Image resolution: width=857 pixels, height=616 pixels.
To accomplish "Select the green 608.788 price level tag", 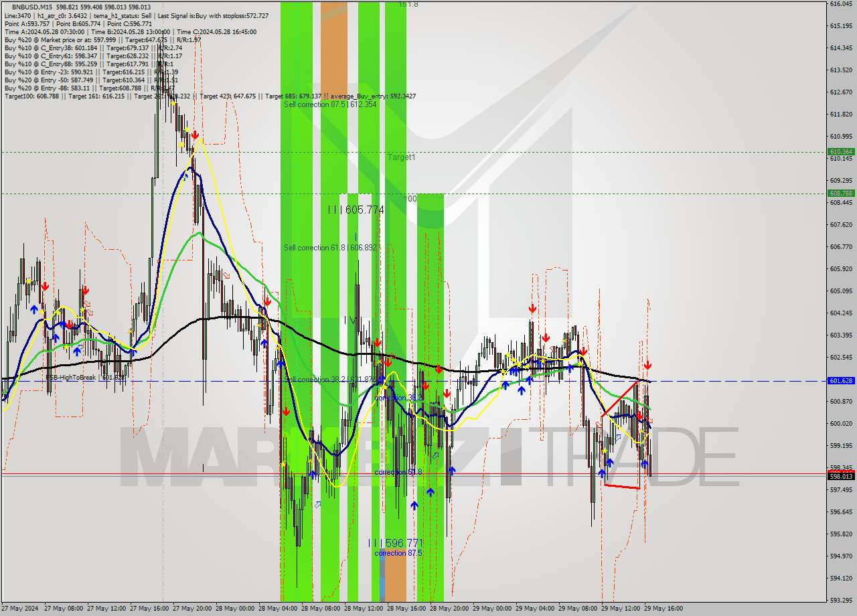I will (841, 194).
